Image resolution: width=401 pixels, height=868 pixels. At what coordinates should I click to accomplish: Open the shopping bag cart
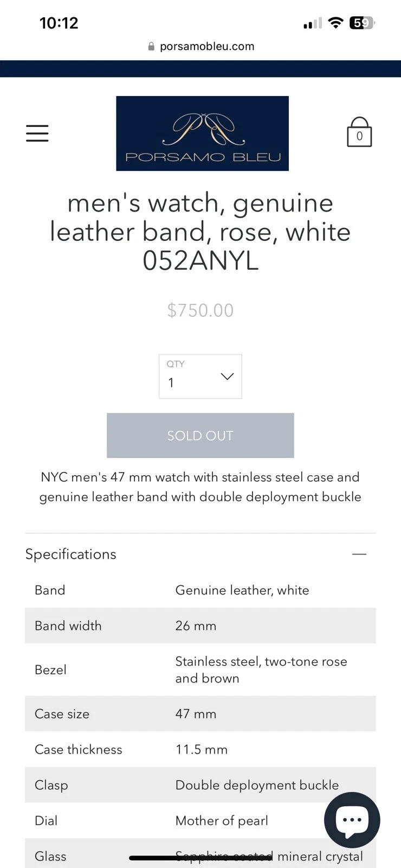[x=359, y=133]
